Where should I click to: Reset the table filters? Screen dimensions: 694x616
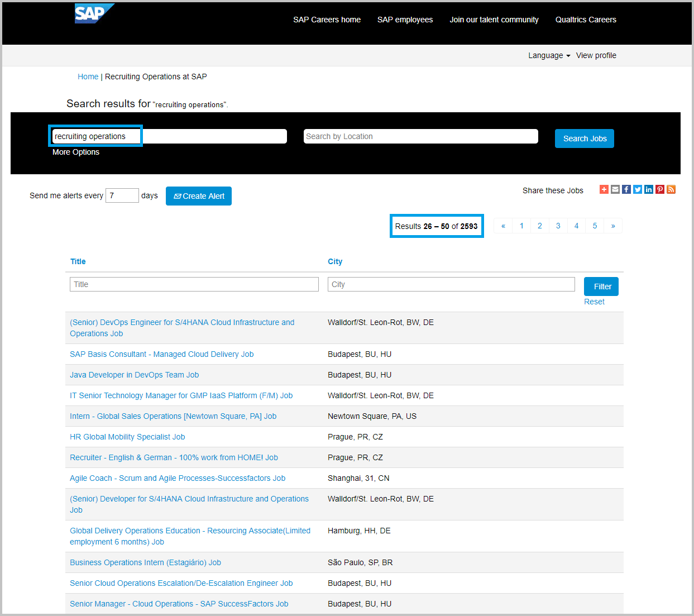click(594, 302)
